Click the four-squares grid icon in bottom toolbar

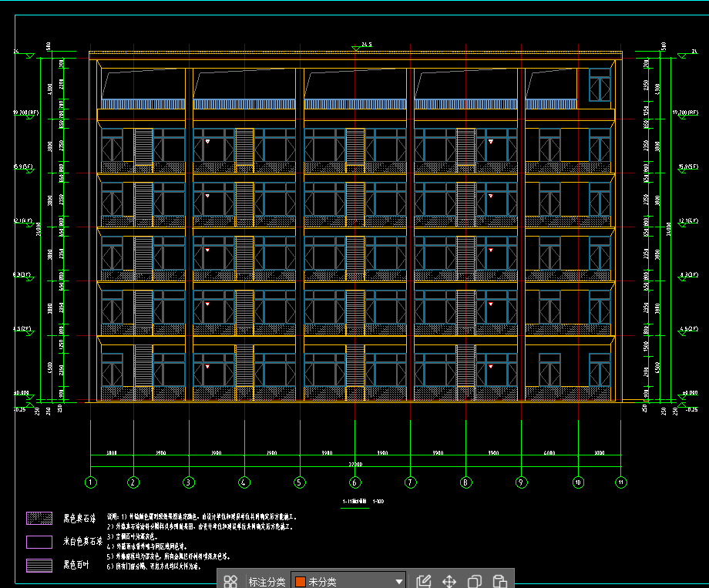[x=230, y=582]
